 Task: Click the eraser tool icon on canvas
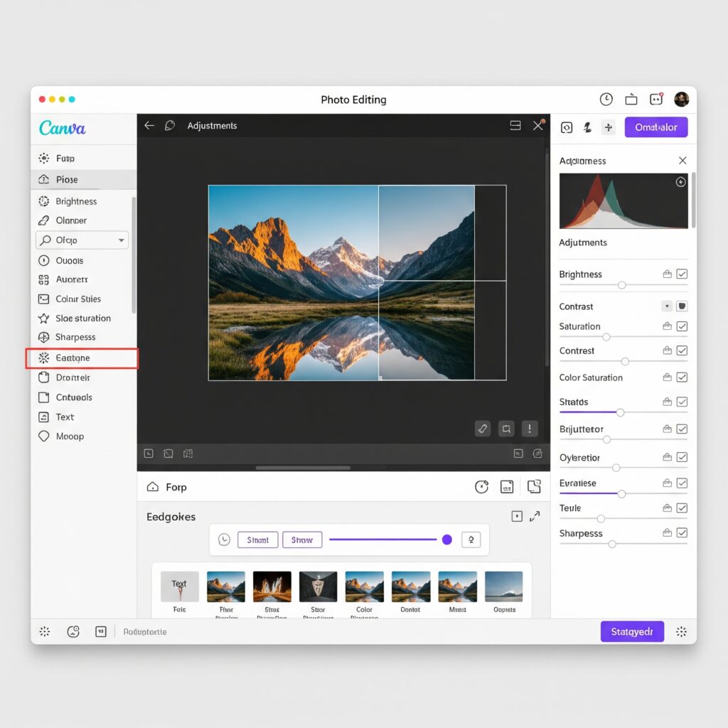tap(483, 429)
